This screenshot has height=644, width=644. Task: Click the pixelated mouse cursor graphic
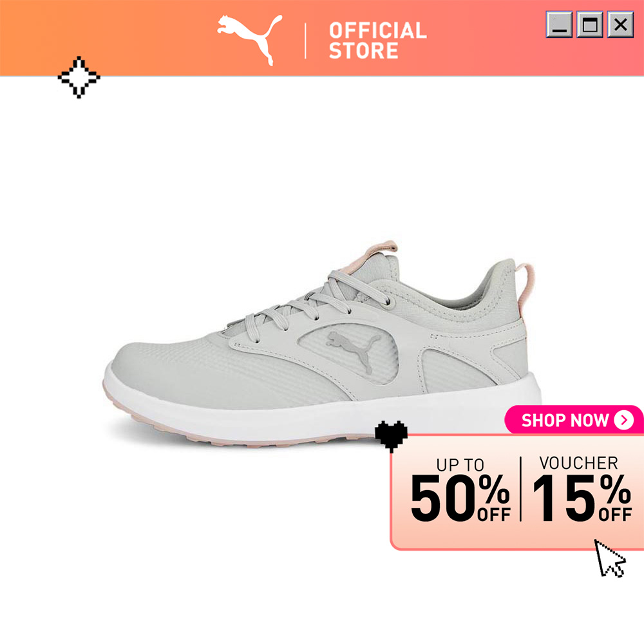point(611,558)
